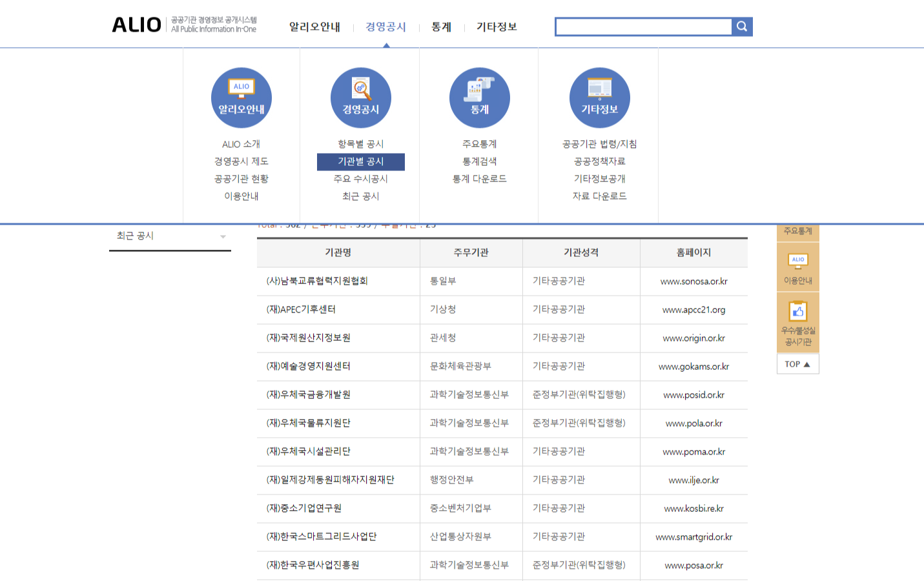The image size is (924, 581).
Task: Open (재)한국스마트그리드사업단 institution row
Action: pos(322,537)
